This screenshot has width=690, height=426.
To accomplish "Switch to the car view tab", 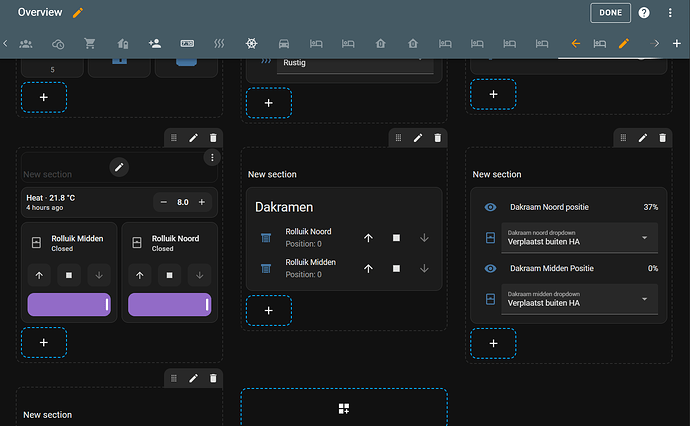I will (284, 43).
